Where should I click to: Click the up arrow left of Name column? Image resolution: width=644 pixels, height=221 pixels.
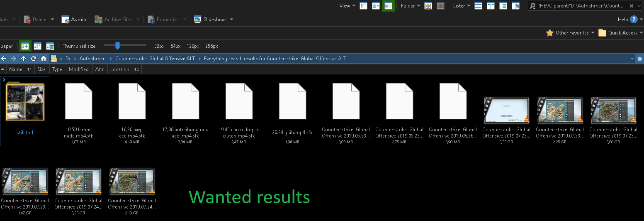[3, 69]
